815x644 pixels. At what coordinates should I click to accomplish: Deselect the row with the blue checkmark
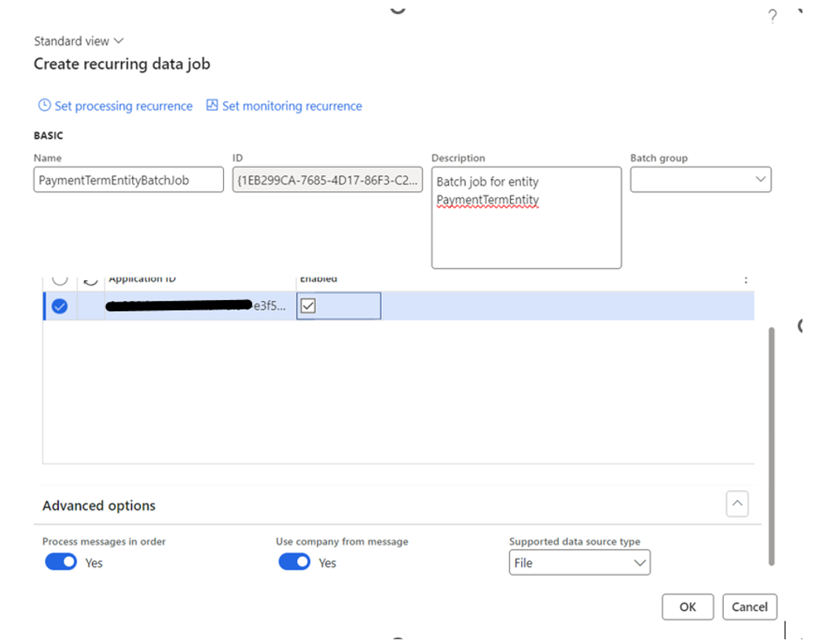(60, 306)
